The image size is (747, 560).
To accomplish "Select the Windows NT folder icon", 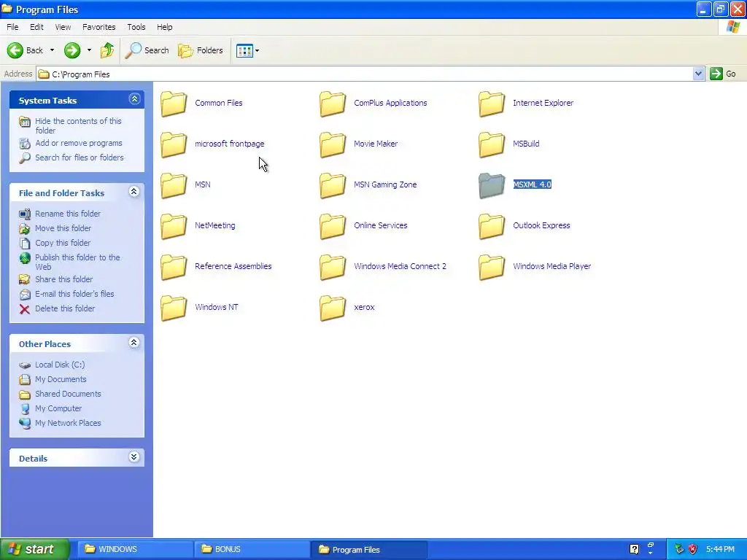I will click(x=174, y=308).
